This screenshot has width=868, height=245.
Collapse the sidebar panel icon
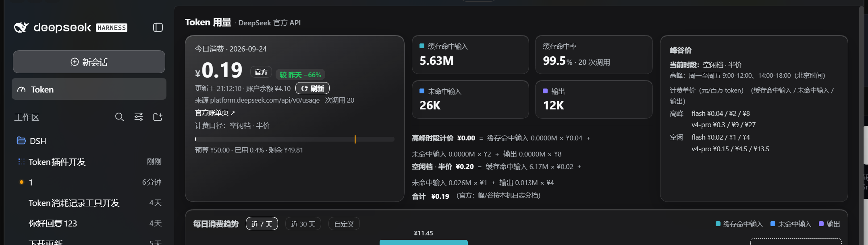point(158,27)
